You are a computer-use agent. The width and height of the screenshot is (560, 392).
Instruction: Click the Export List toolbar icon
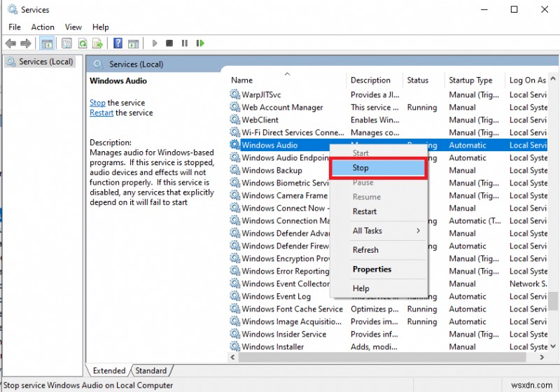97,43
